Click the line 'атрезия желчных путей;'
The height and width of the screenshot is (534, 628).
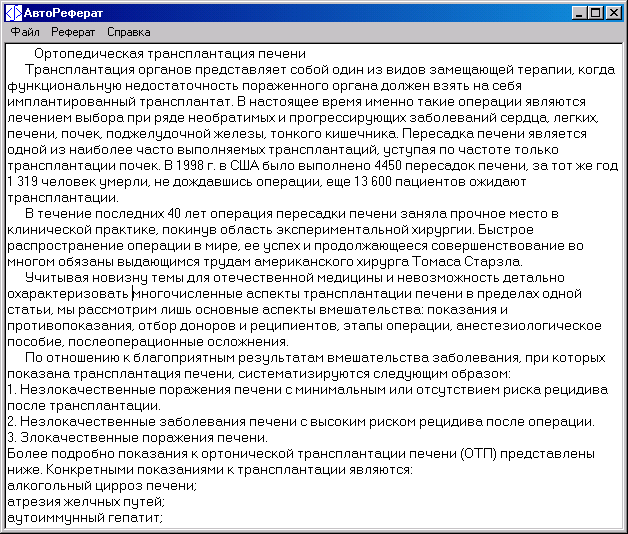point(86,502)
